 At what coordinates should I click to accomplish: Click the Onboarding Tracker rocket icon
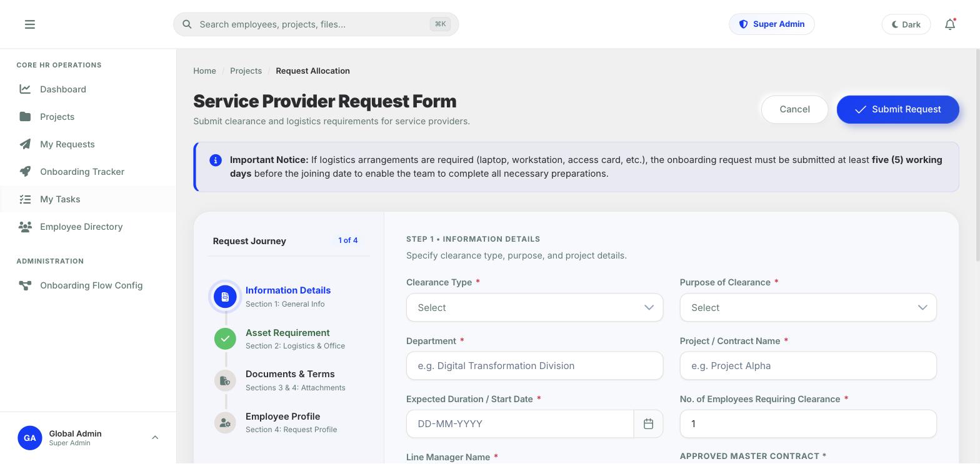25,172
